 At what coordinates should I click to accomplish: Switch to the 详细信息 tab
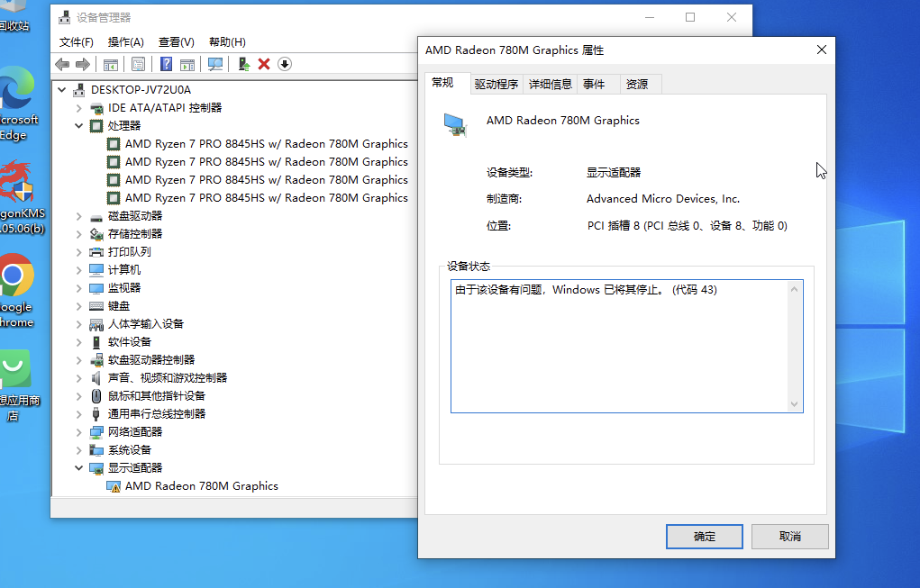click(x=551, y=85)
